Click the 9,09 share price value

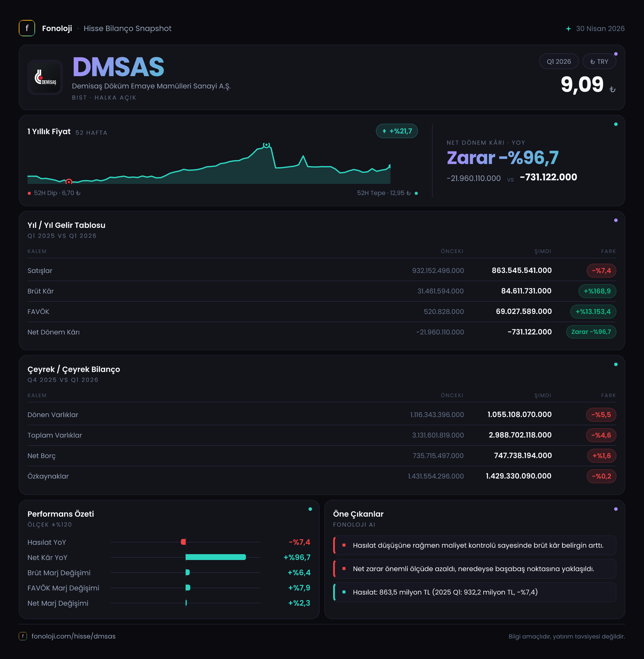582,84
